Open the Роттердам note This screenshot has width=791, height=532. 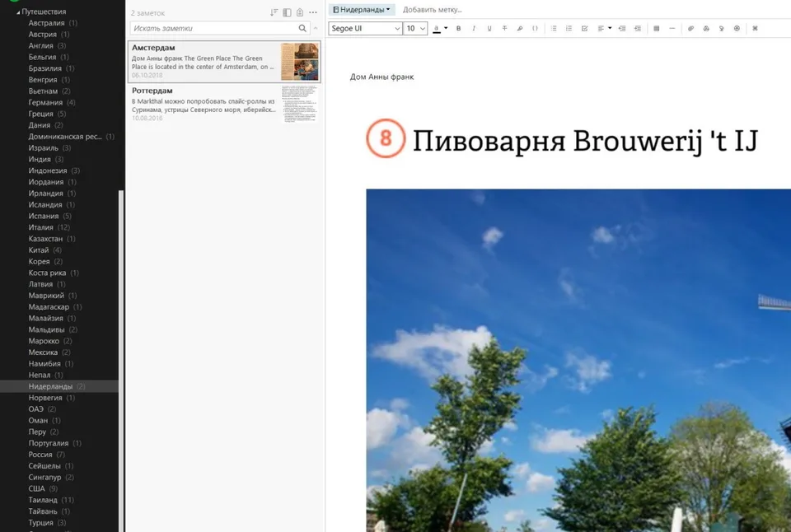click(224, 105)
